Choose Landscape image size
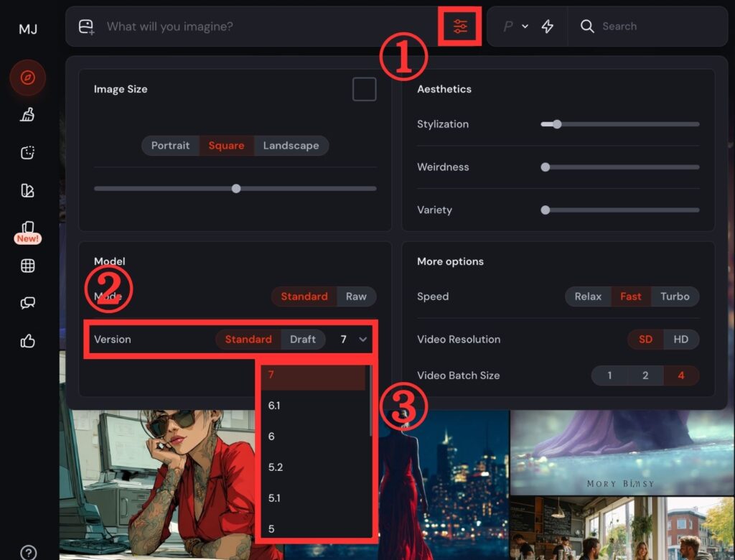735x560 pixels. 291,146
